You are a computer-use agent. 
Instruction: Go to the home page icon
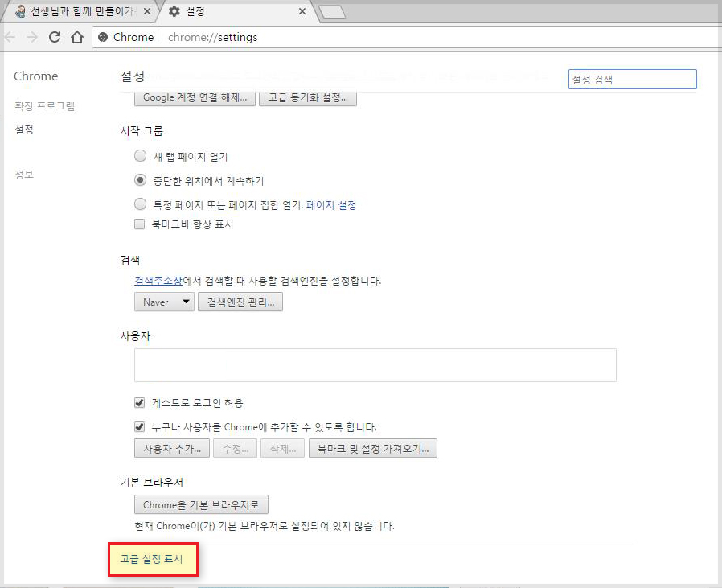77,37
